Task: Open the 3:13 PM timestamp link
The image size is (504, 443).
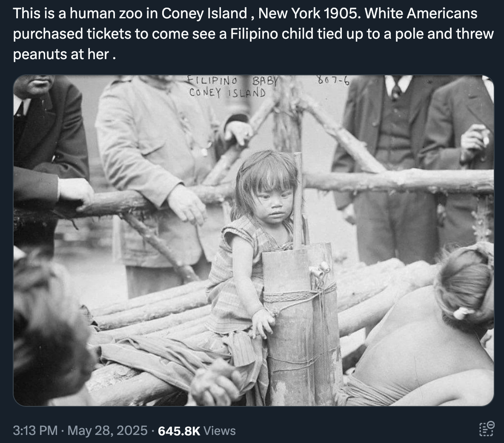Action: click(35, 431)
